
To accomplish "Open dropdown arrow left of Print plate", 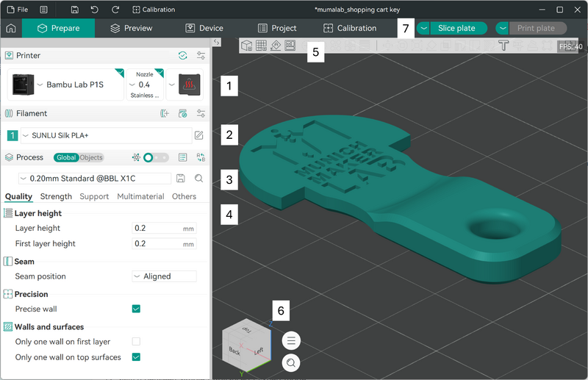I will click(503, 28).
